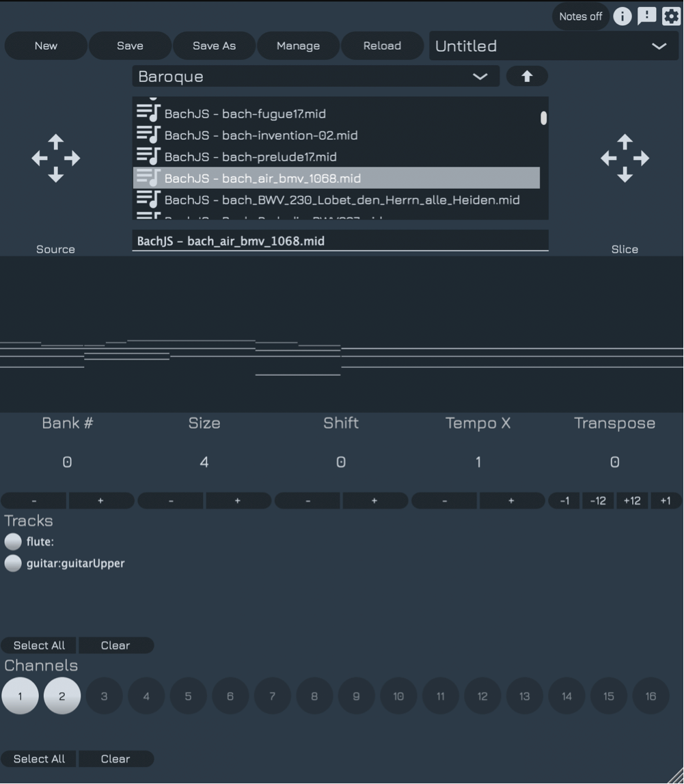Toggle channel 12
This screenshot has width=684, height=784.
tap(482, 696)
